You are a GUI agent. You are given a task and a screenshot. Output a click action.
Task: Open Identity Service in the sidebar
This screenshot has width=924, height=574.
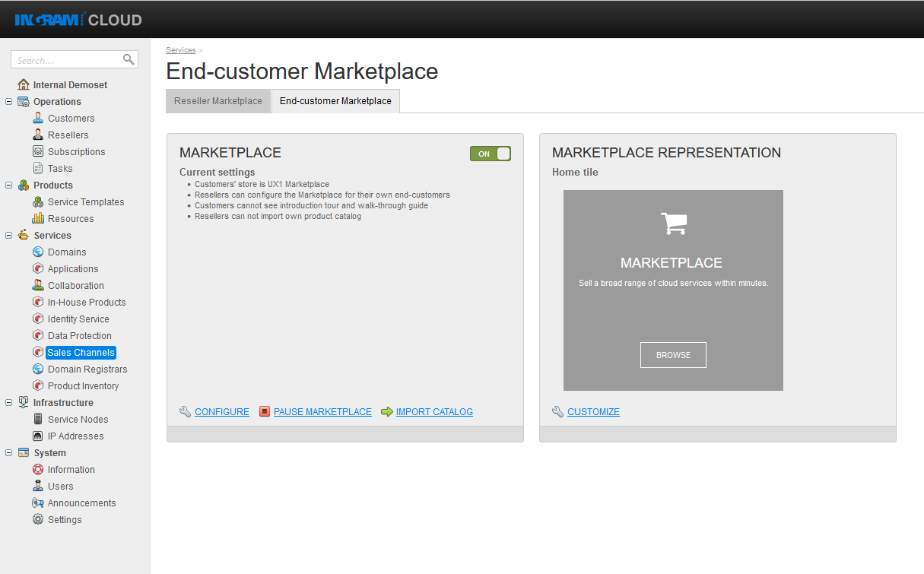pyautogui.click(x=37, y=319)
